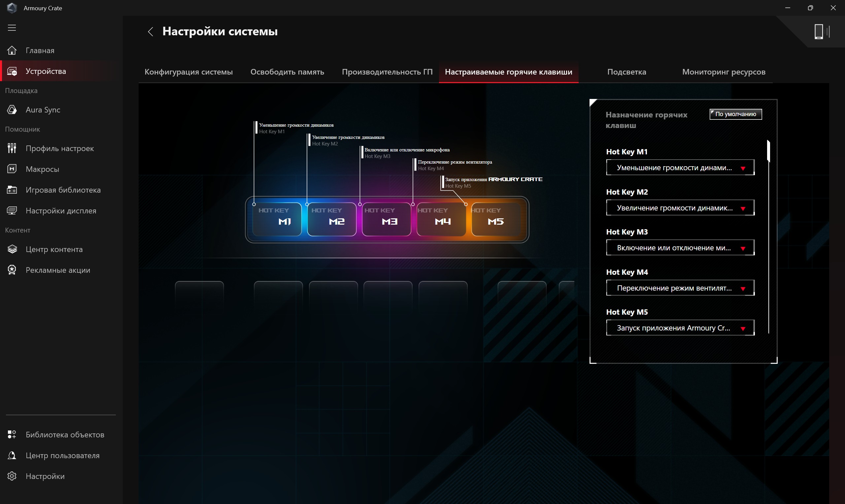Screen dimensions: 845x504
Task: Expand Hot Key M3 dropdown
Action: point(680,248)
